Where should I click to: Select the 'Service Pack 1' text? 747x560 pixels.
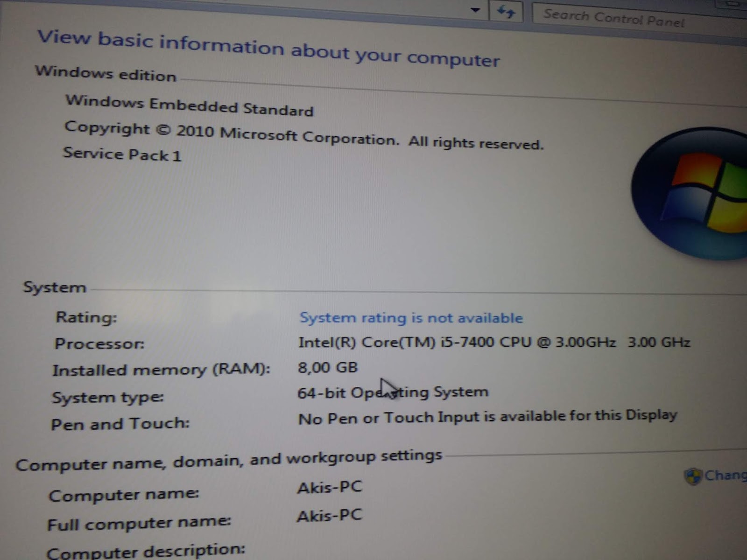tap(122, 154)
